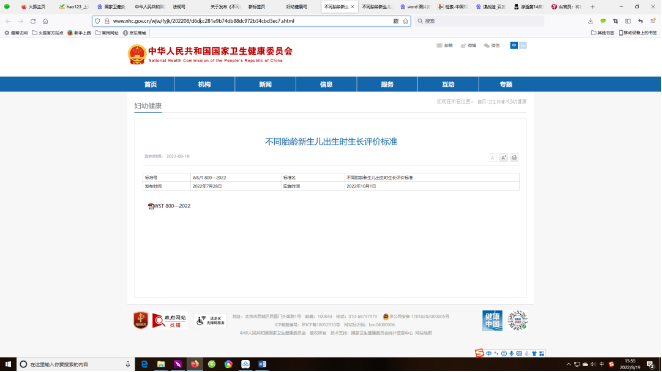Click the Sogou input method S icon
The image size is (662, 372).
pos(479,353)
